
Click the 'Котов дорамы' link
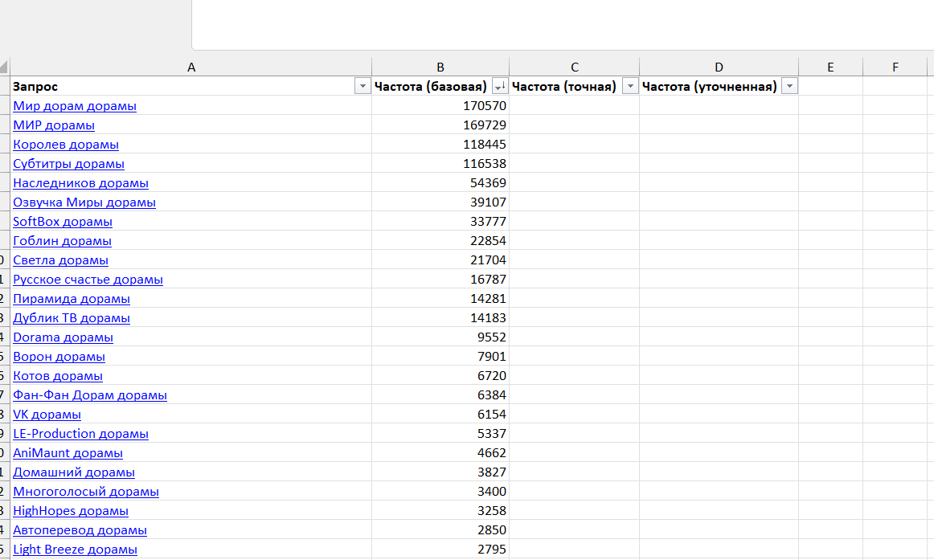[58, 376]
